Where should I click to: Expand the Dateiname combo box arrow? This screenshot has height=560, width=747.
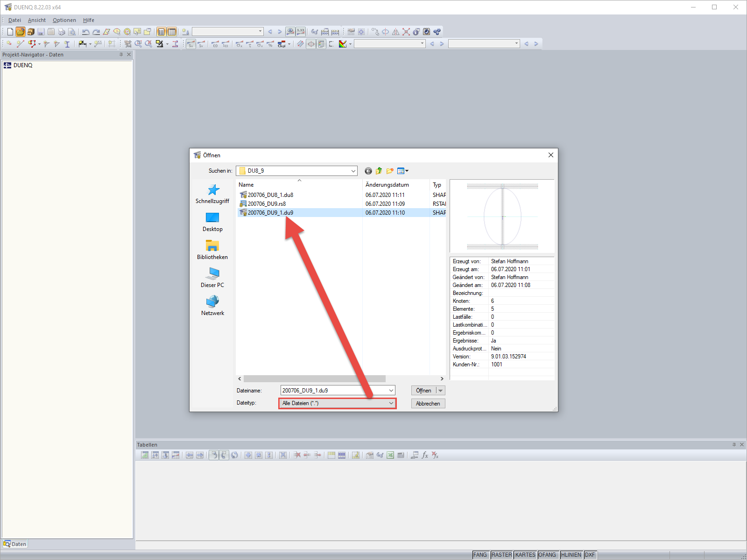tap(391, 391)
